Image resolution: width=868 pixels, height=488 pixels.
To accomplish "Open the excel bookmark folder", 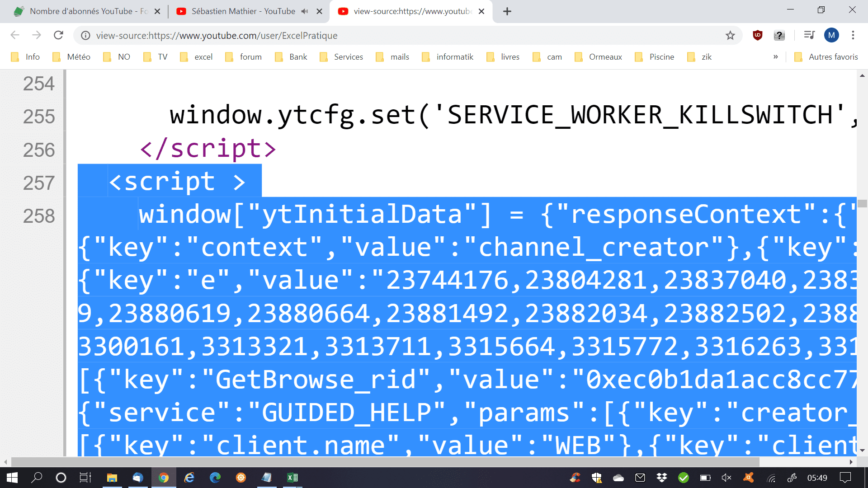I will pyautogui.click(x=197, y=57).
